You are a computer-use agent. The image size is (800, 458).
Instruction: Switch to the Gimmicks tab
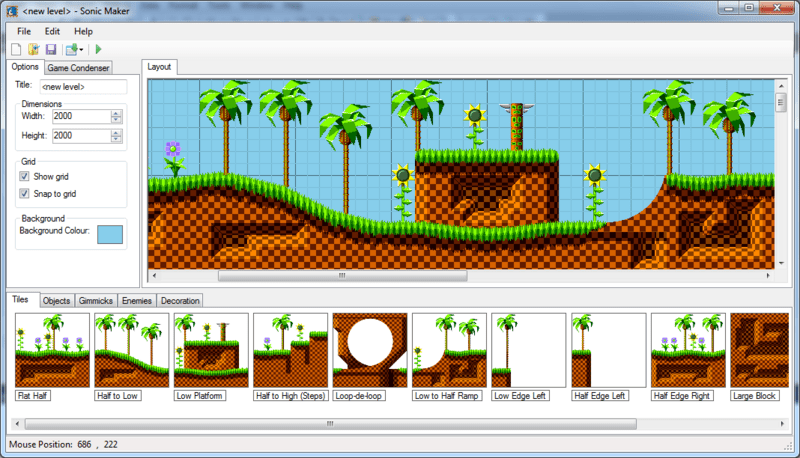tap(96, 301)
